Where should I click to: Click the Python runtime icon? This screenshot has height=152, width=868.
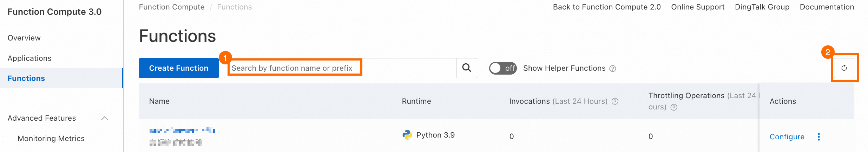407,135
